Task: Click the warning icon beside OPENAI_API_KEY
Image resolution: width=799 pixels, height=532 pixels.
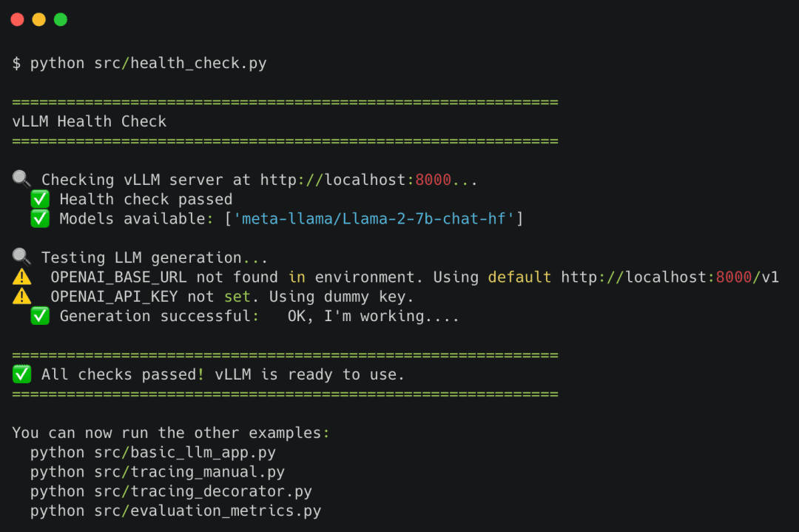Action: pos(21,296)
